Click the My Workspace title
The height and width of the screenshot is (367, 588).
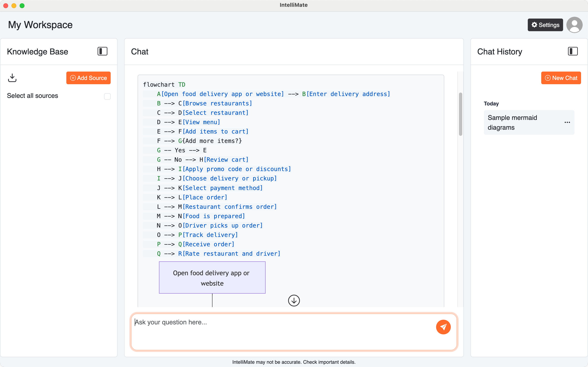40,25
